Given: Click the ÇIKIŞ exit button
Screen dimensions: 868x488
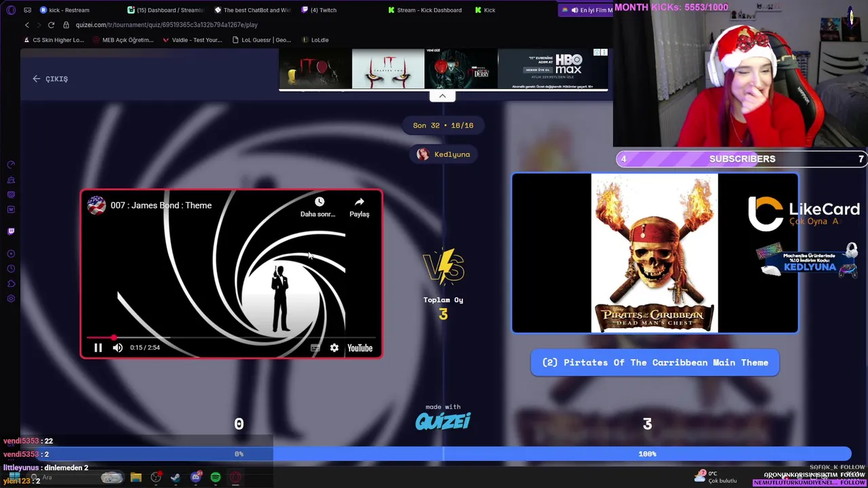Looking at the screenshot, I should [50, 79].
